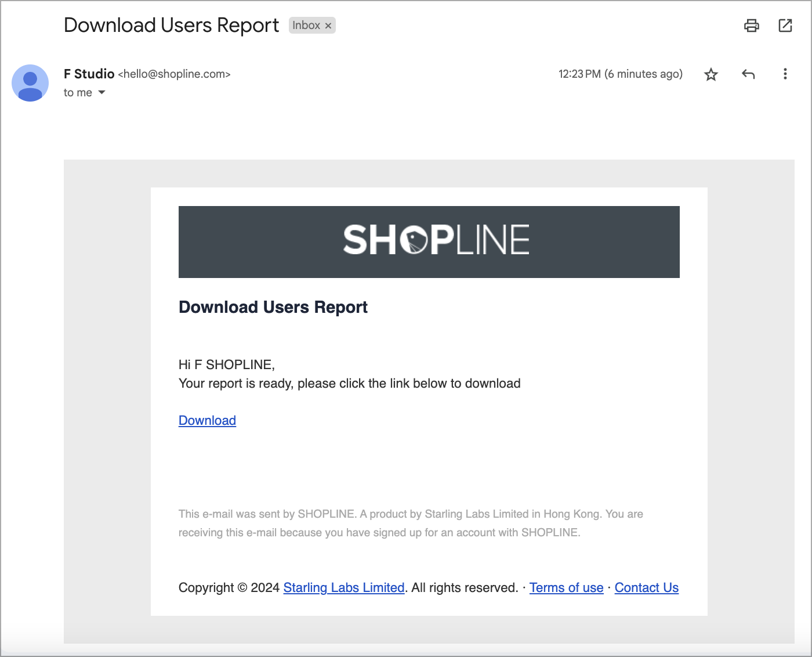The image size is (812, 657).
Task: Click the sender name F Studio
Action: pyautogui.click(x=89, y=74)
